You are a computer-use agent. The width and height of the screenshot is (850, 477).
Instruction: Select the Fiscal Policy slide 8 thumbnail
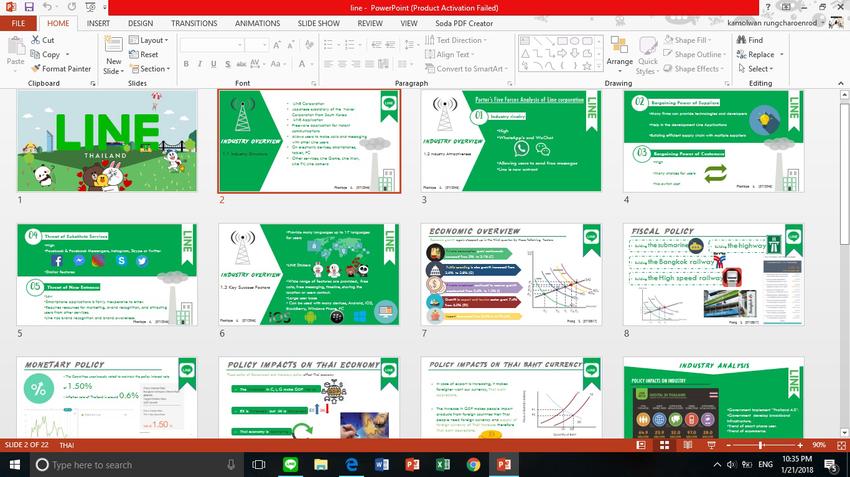[713, 274]
